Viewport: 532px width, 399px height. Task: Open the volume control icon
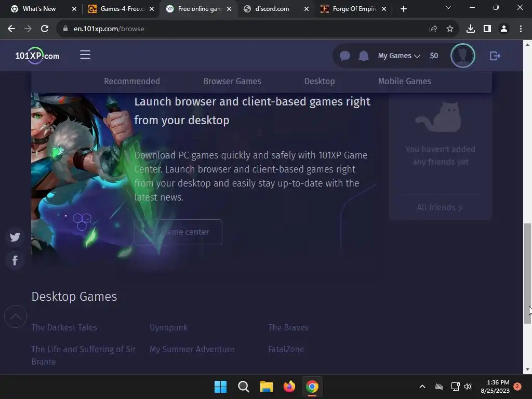pyautogui.click(x=468, y=387)
